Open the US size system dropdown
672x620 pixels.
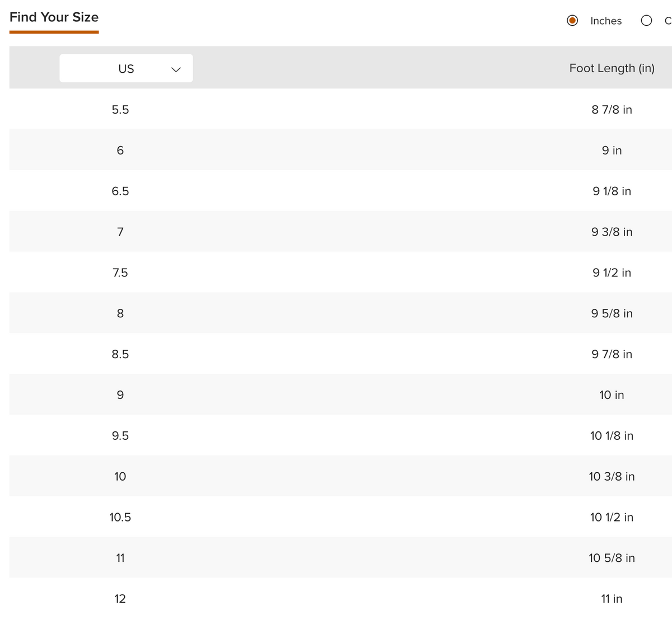(126, 68)
